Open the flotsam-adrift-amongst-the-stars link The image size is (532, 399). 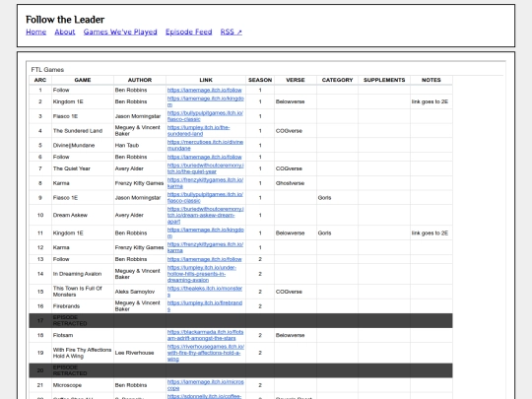(205, 335)
